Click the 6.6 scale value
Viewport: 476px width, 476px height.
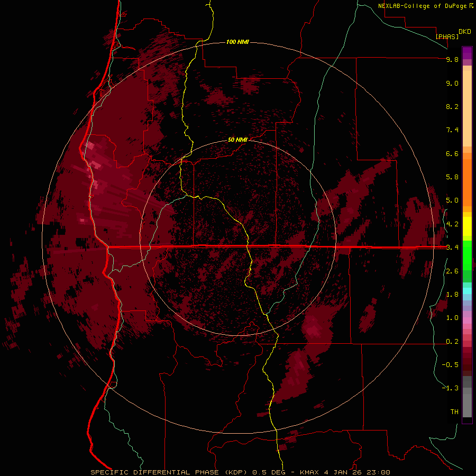(x=452, y=153)
